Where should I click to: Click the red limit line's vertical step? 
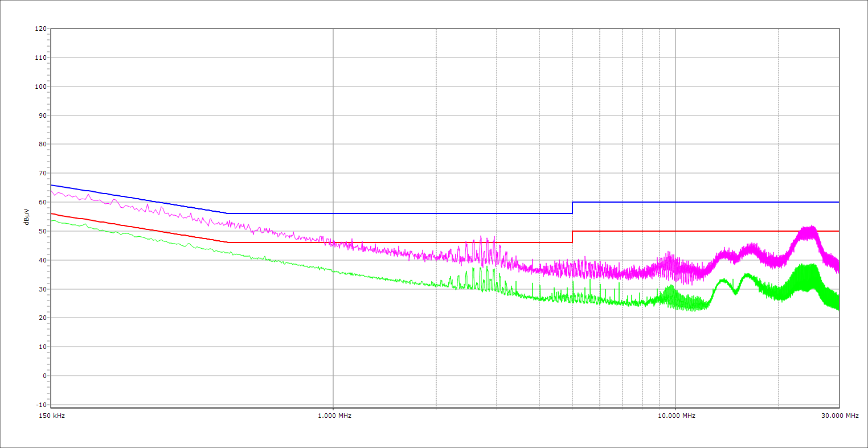click(x=572, y=237)
